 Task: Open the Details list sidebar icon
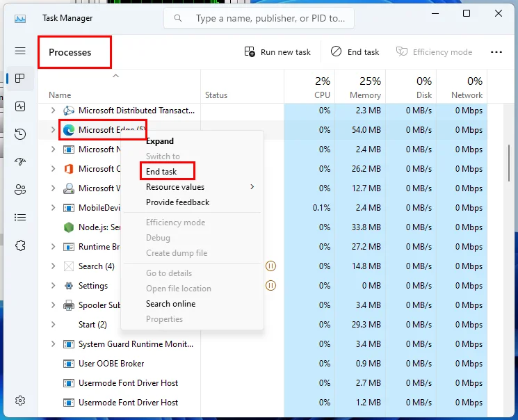[20, 218]
